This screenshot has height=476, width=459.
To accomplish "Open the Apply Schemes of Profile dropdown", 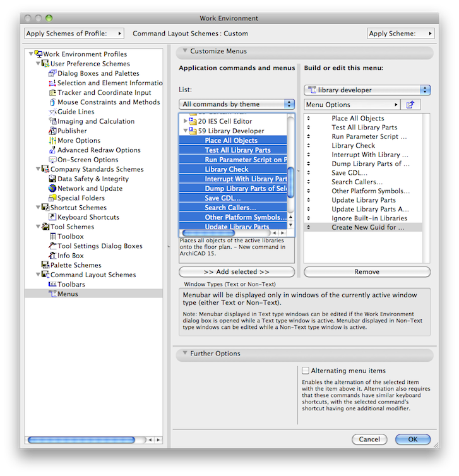I will (75, 33).
